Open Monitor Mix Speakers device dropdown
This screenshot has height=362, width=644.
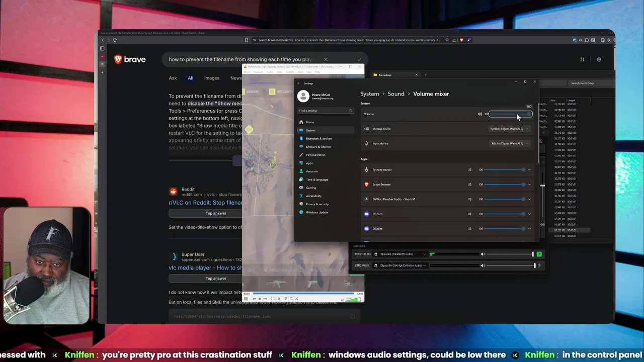[x=400, y=254]
